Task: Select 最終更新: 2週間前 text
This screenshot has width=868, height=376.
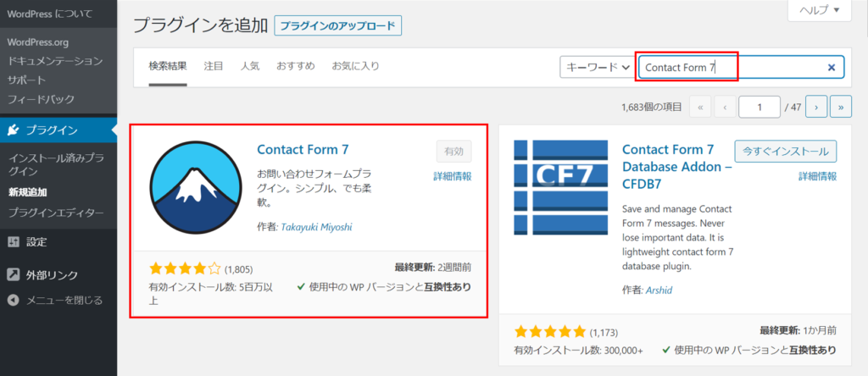Action: [433, 268]
